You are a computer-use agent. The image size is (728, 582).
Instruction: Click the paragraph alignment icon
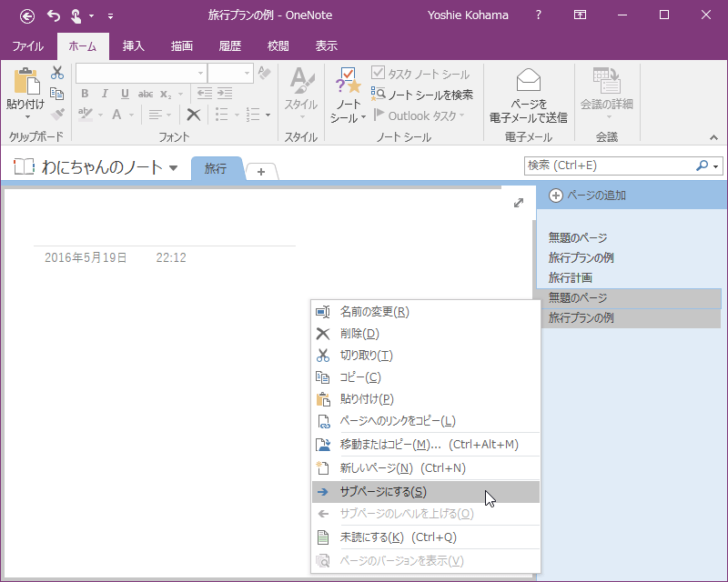pyautogui.click(x=155, y=115)
